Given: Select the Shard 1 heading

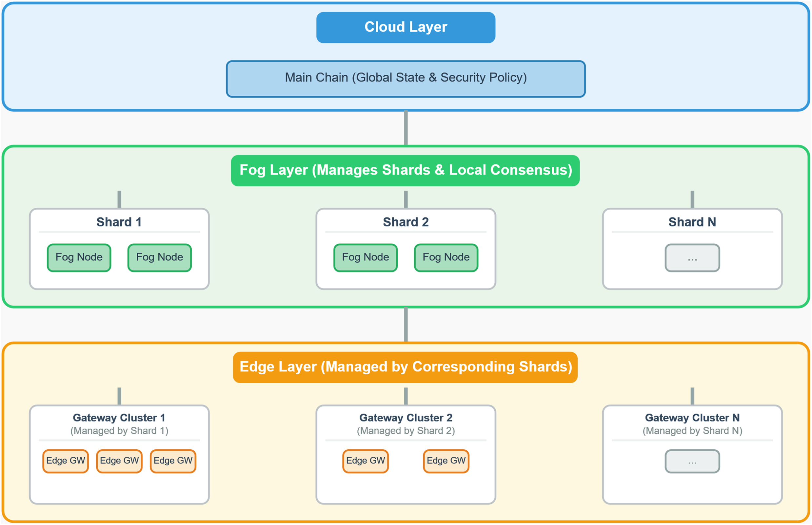Looking at the screenshot, I should [x=119, y=222].
